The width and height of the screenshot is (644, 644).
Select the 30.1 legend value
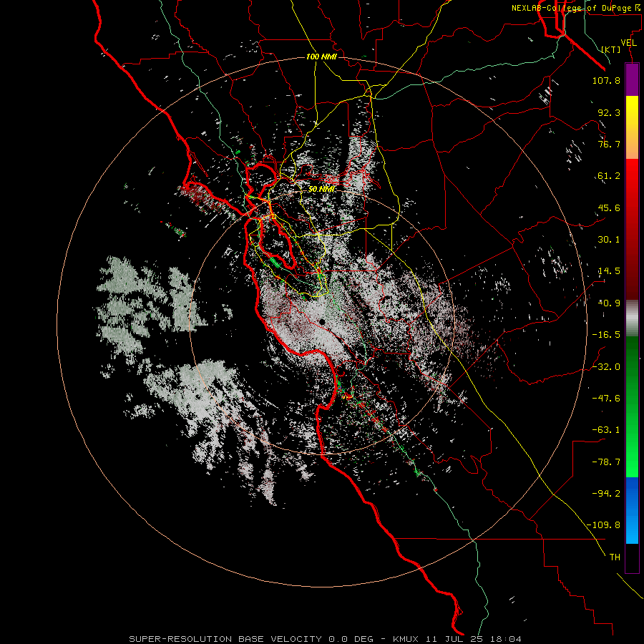609,240
